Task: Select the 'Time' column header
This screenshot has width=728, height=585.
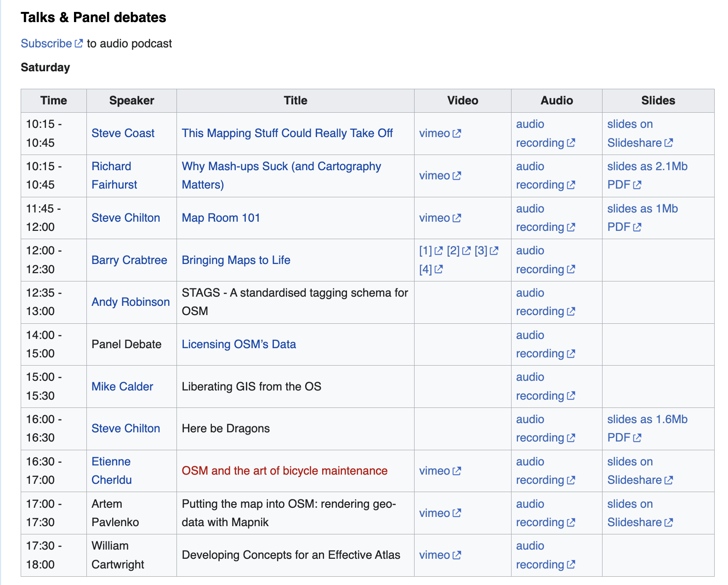Action: click(x=54, y=101)
